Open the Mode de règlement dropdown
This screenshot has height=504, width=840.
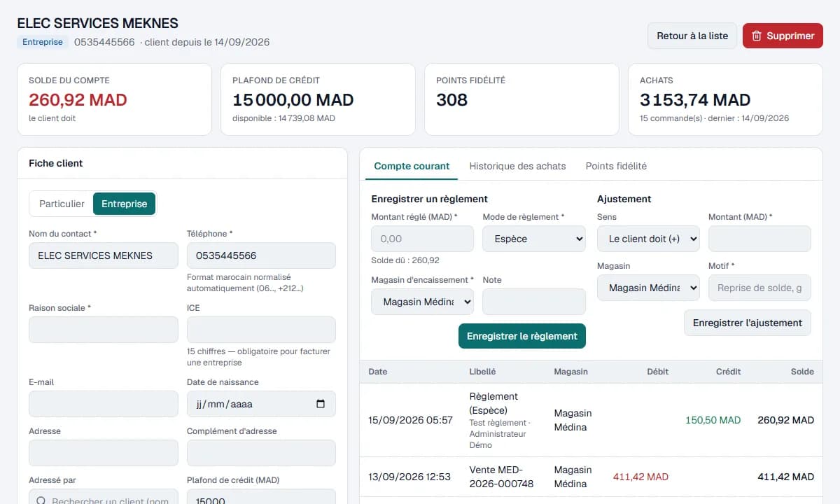pos(534,239)
